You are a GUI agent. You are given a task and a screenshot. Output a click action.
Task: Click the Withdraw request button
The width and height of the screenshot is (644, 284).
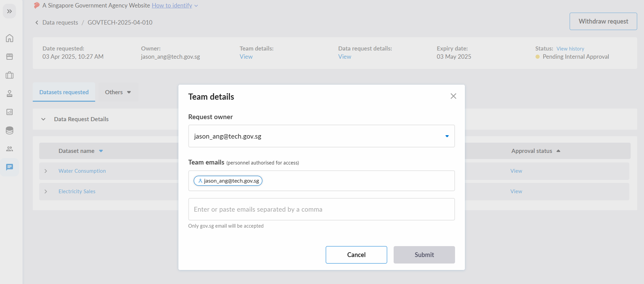603,21
